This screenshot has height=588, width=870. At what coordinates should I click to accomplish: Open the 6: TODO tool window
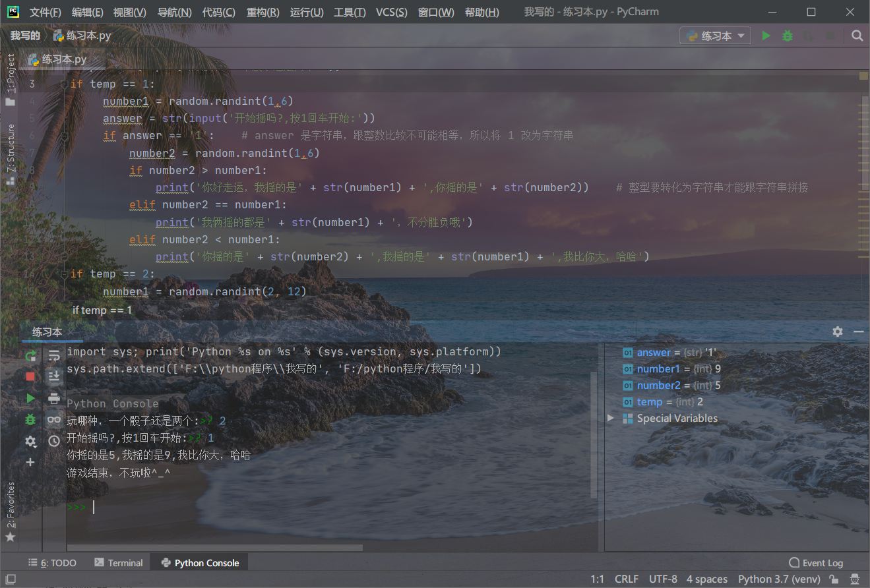[52, 563]
